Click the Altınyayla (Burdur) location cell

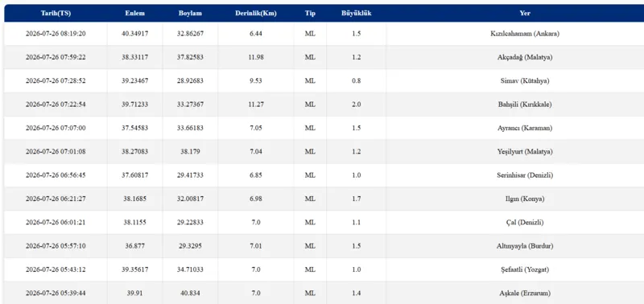[525, 246]
